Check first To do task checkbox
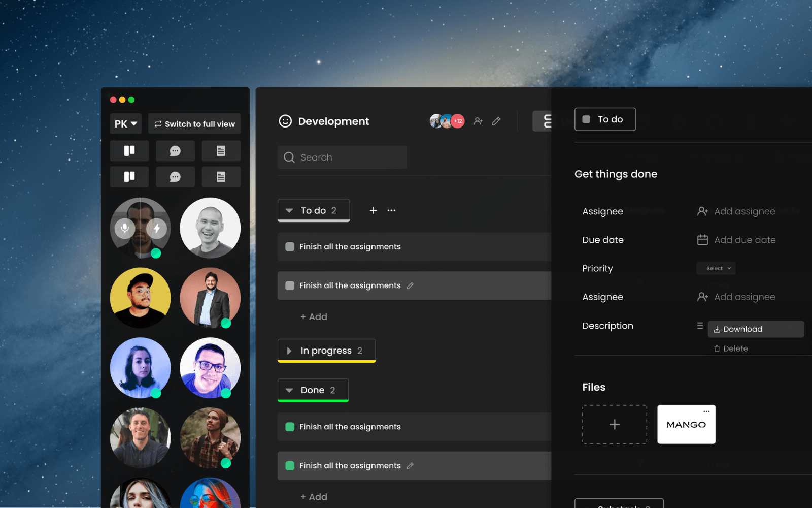This screenshot has width=812, height=508. click(290, 247)
